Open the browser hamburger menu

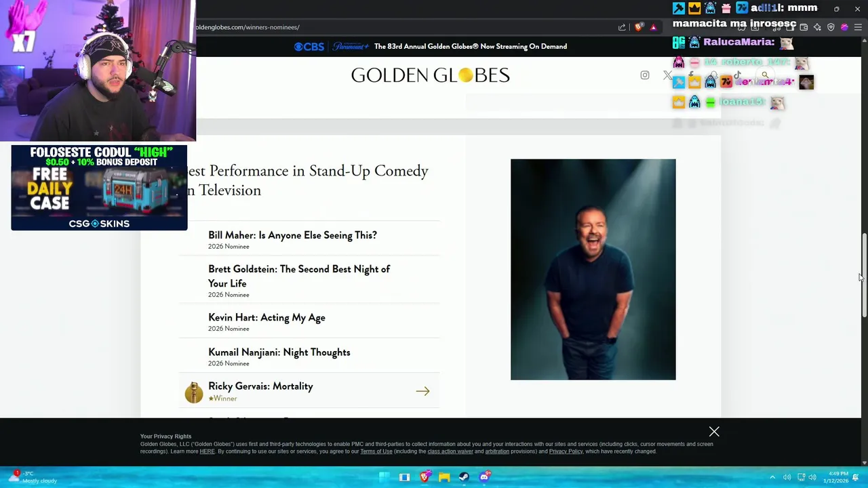coord(858,27)
